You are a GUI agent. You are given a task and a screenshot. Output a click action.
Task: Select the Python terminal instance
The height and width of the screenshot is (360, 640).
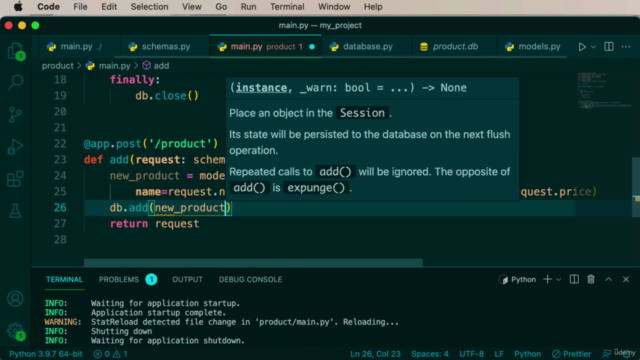tap(518, 280)
